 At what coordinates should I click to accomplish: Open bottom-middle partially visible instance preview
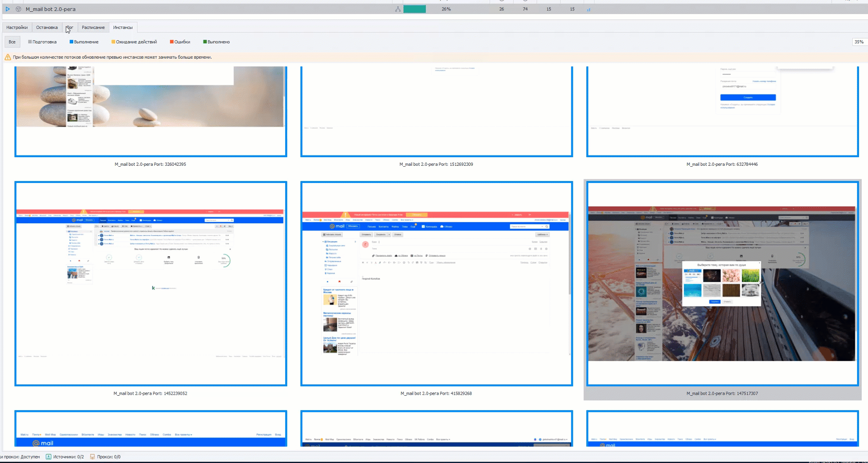pos(437,429)
